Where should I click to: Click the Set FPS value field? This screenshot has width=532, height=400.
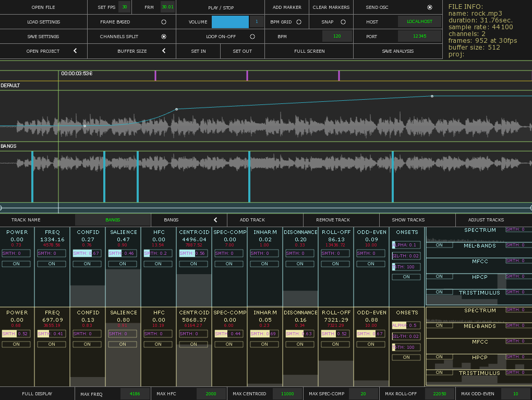[x=125, y=7]
